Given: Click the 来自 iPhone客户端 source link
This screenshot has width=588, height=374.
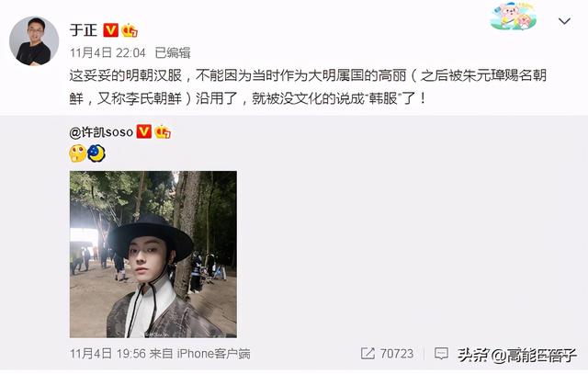Looking at the screenshot, I should [x=200, y=354].
